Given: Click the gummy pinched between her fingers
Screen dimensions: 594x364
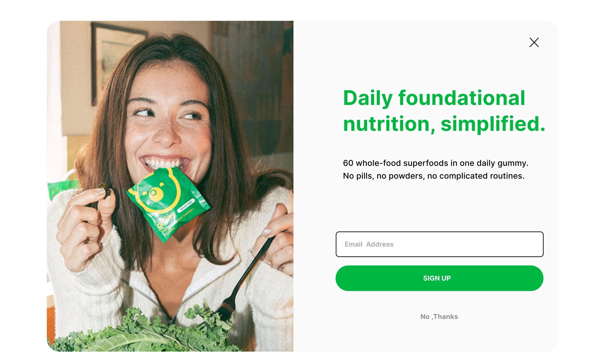Looking at the screenshot, I should click(x=106, y=191).
